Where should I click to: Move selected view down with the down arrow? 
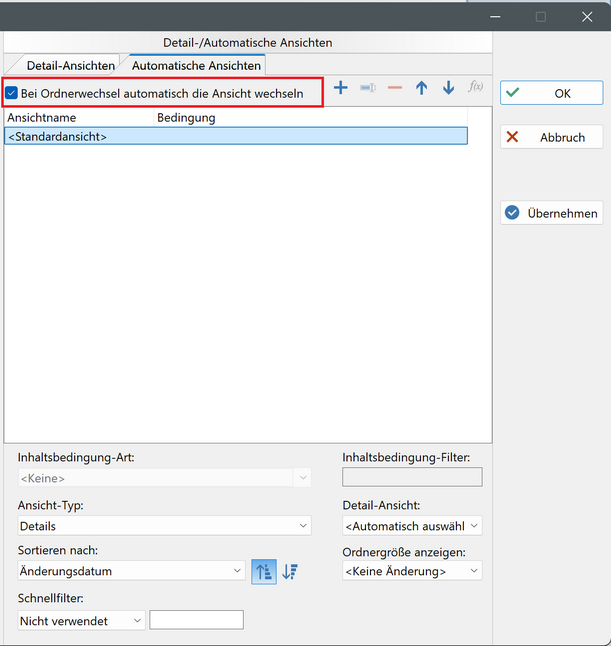click(x=448, y=88)
